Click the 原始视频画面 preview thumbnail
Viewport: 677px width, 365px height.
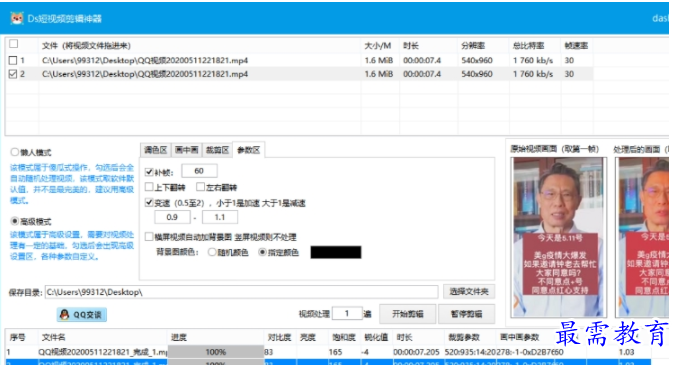(559, 237)
